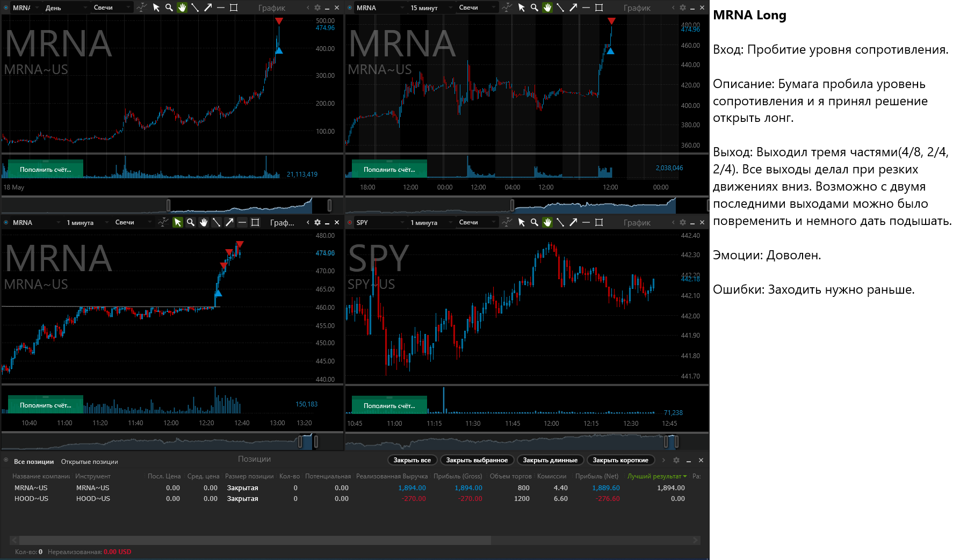Toggle hand pan tool in MRNA 15-minute chart
960x560 pixels.
(547, 8)
